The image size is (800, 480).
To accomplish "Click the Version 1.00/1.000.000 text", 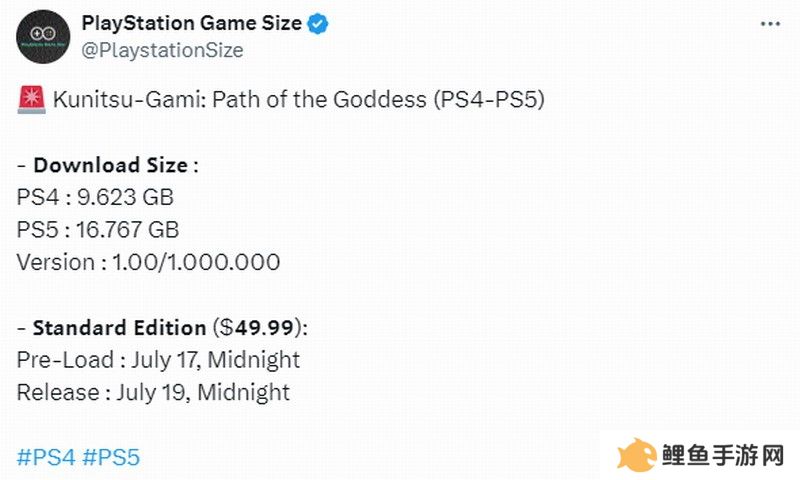I will pos(148,262).
